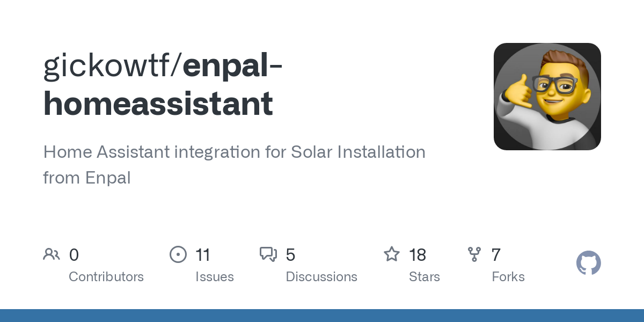The width and height of the screenshot is (644, 322).
Task: Select the Forks label
Action: tap(508, 277)
